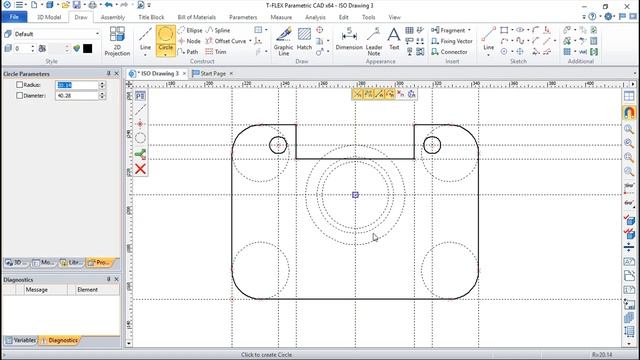
Task: Click the Undo arrow icon
Action: (108, 5)
